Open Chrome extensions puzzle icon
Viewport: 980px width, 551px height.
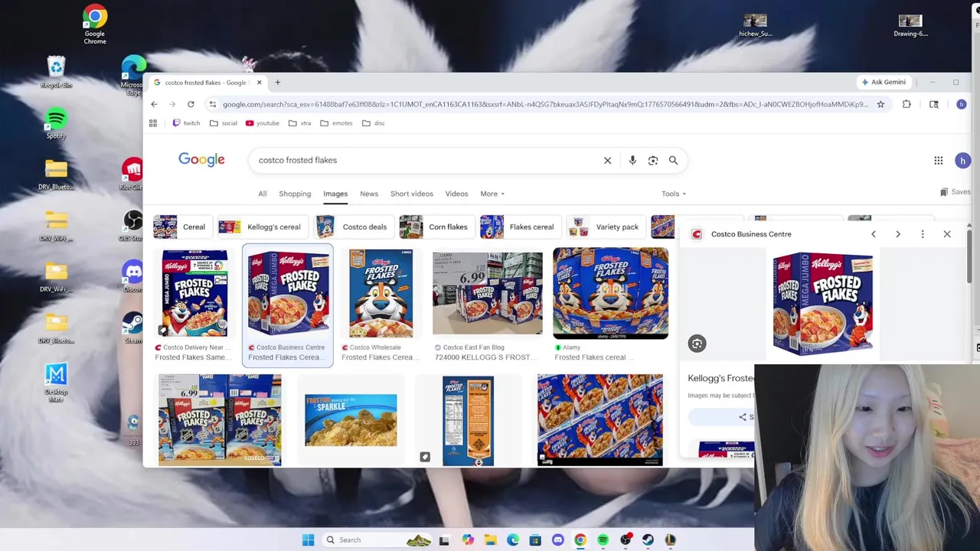906,104
